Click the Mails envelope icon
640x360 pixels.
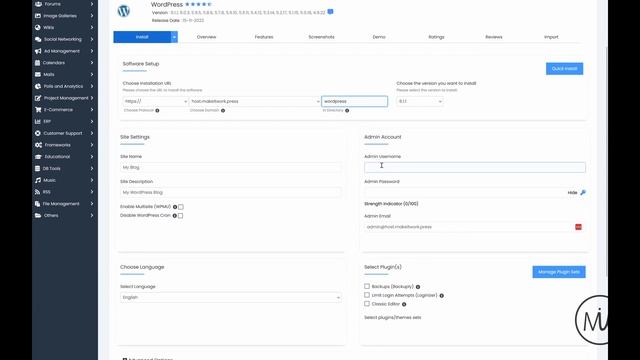pos(38,75)
